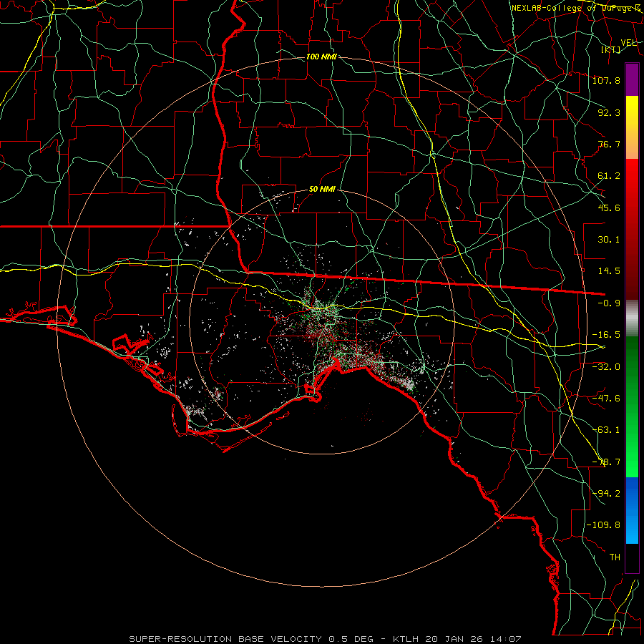Image resolution: width=644 pixels, height=644 pixels.
Task: Pick the black TH color bar segment
Action: [632, 557]
